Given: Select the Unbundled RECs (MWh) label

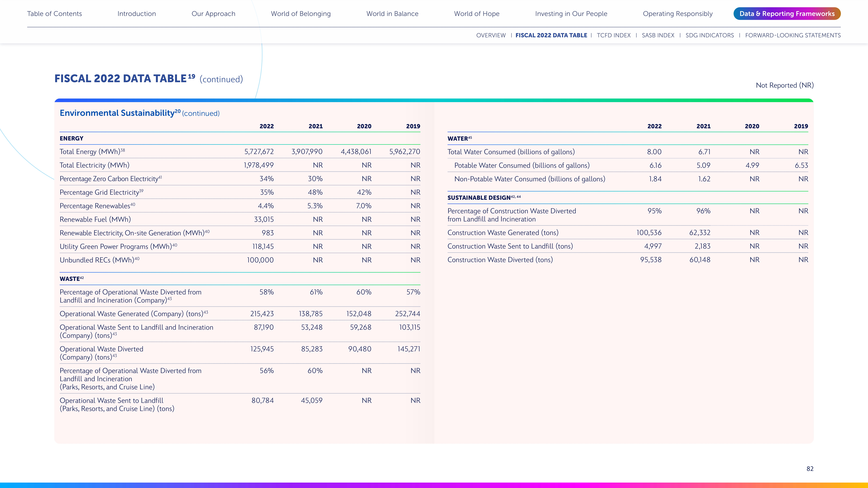Looking at the screenshot, I should 99,260.
